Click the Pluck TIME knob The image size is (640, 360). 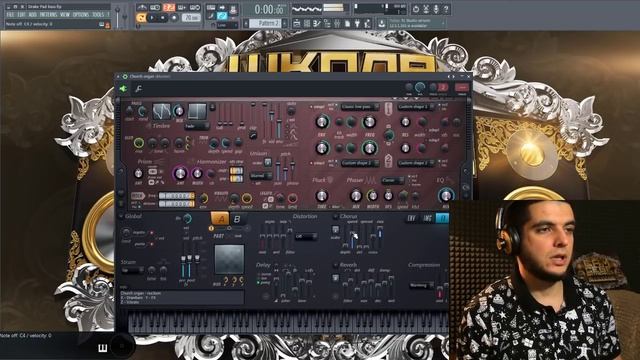322,196
